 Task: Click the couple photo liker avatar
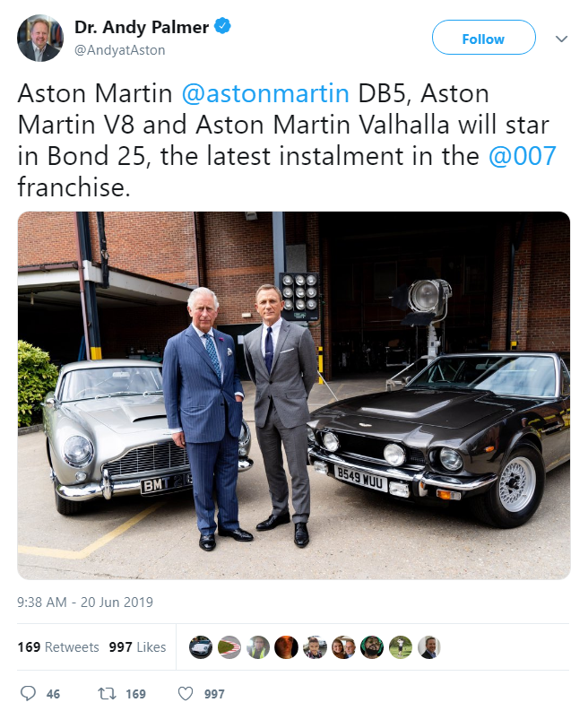[343, 647]
